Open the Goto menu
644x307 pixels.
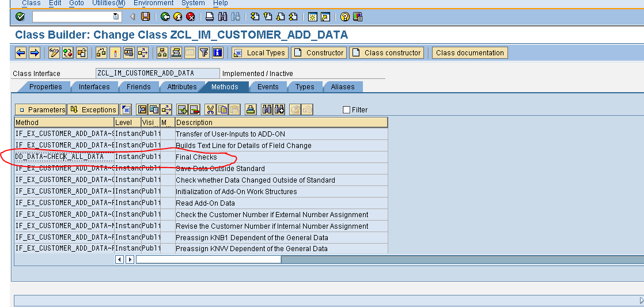77,3
